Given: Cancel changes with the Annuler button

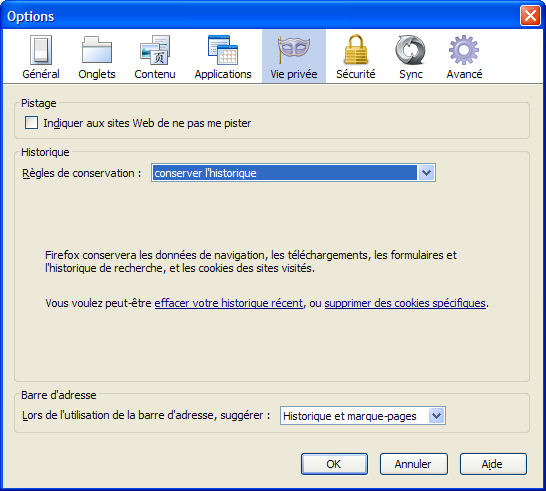Looking at the screenshot, I should [414, 464].
